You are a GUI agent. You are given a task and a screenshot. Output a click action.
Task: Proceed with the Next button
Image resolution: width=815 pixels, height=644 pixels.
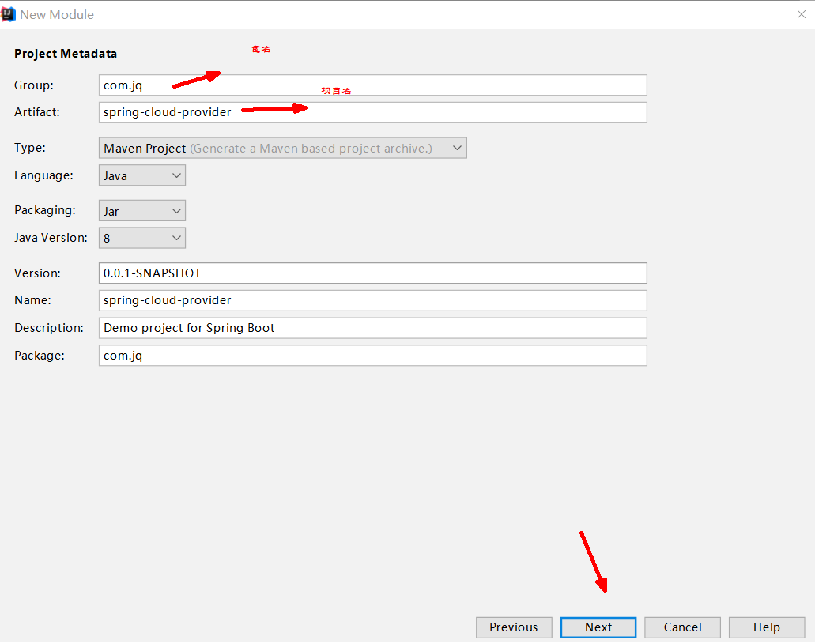[598, 627]
